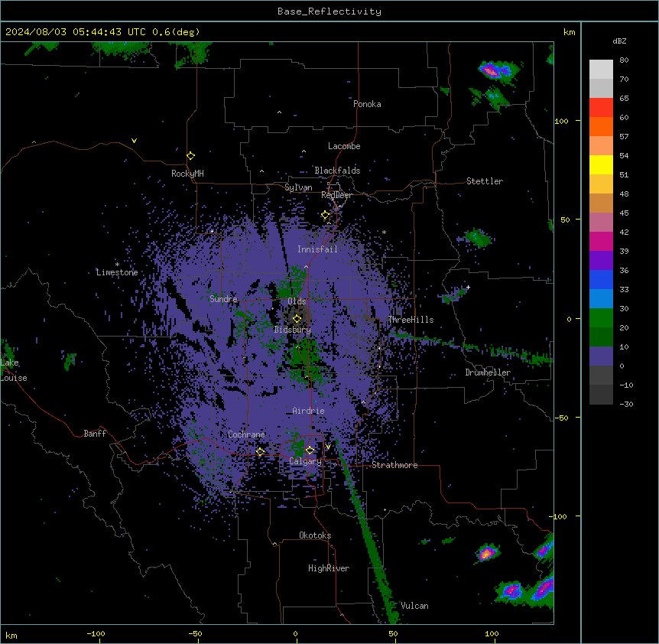Click the yellow diamond marker between Olds and Didsbury

coord(297,318)
